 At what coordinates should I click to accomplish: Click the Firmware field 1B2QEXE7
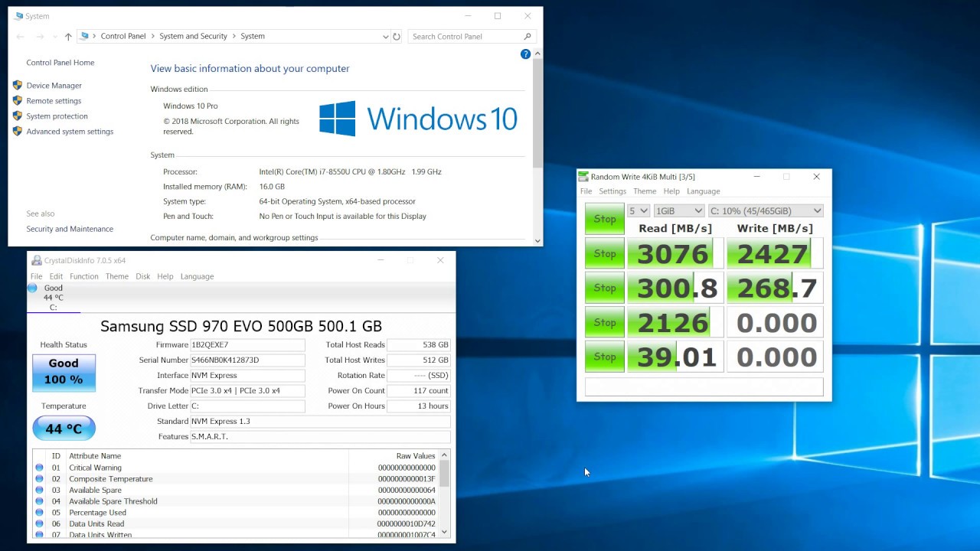pyautogui.click(x=247, y=344)
